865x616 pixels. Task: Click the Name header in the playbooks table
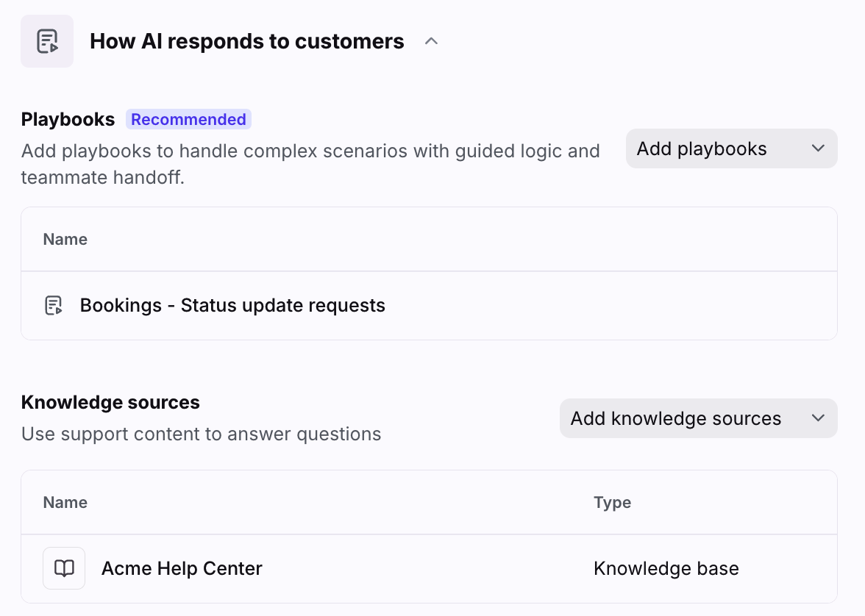point(65,240)
